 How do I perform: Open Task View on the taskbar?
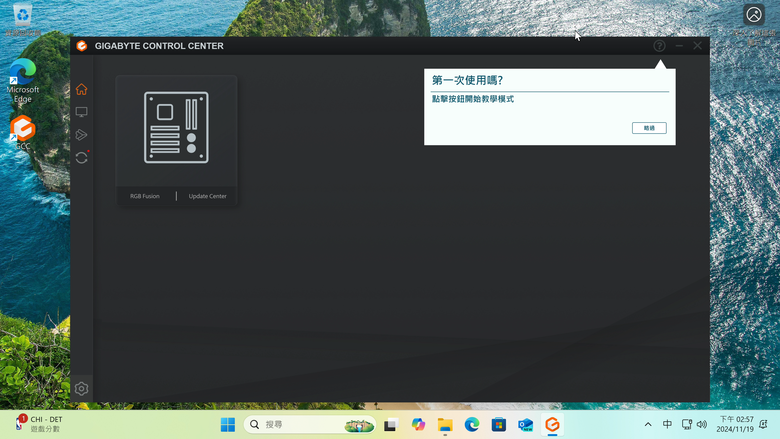click(x=391, y=425)
